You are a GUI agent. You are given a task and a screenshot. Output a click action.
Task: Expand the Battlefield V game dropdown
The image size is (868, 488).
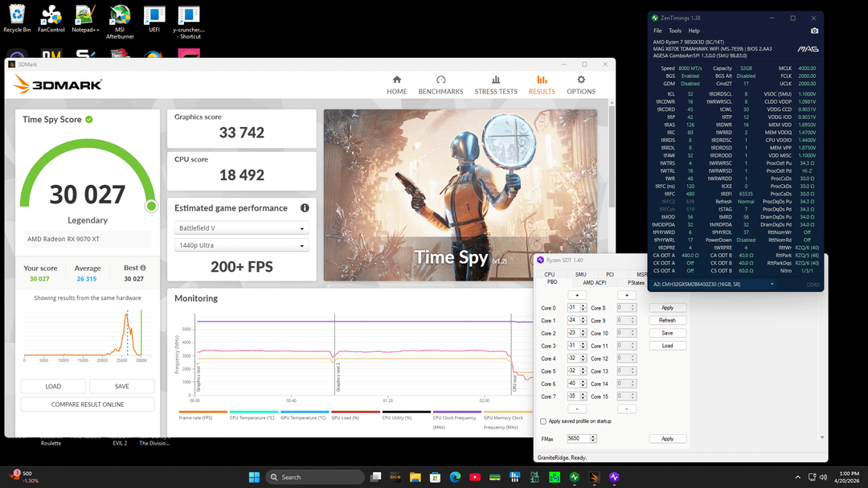(x=241, y=228)
